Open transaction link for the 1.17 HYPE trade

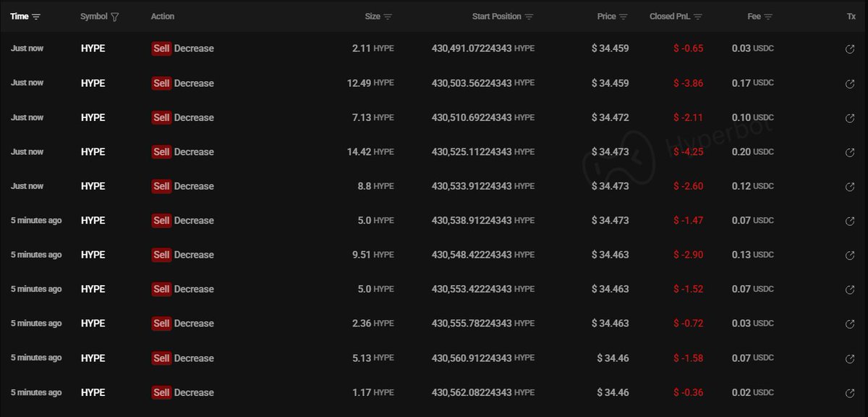coord(850,393)
